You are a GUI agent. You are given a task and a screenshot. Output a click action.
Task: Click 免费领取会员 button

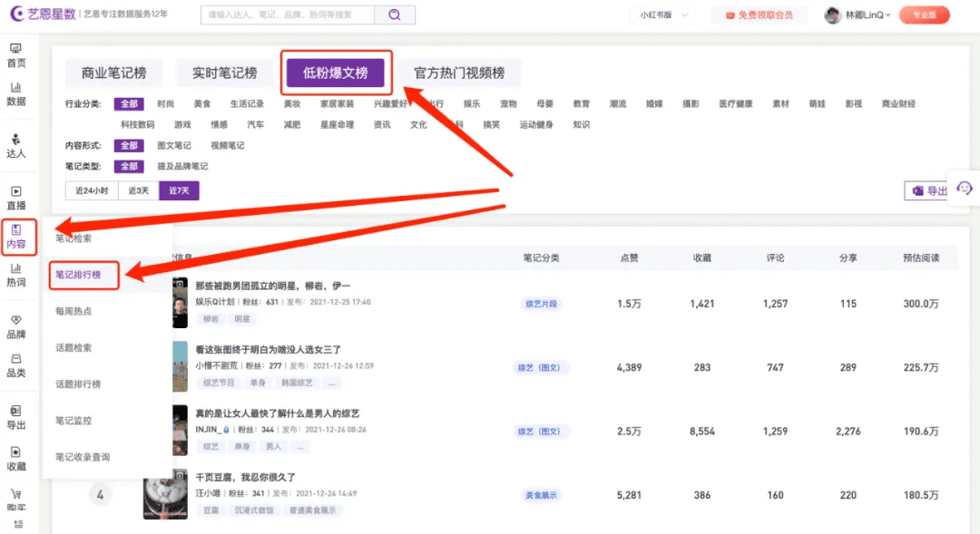(x=759, y=15)
